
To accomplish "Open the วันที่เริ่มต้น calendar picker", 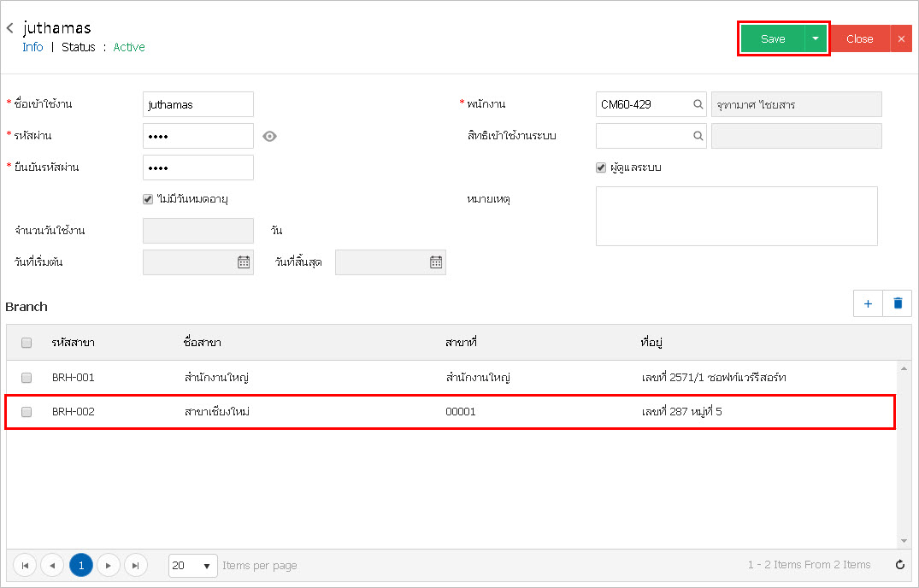I will pos(244,262).
